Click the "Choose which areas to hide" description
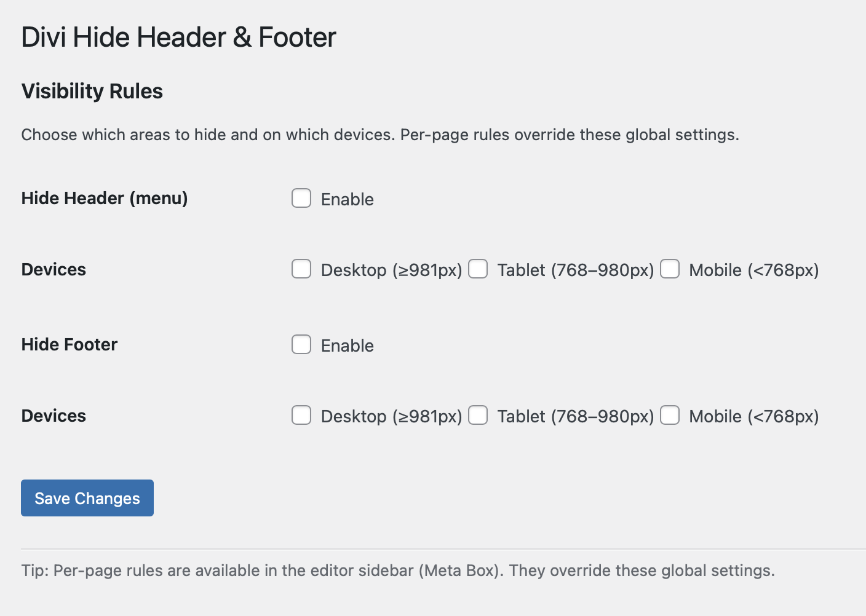 [x=380, y=135]
